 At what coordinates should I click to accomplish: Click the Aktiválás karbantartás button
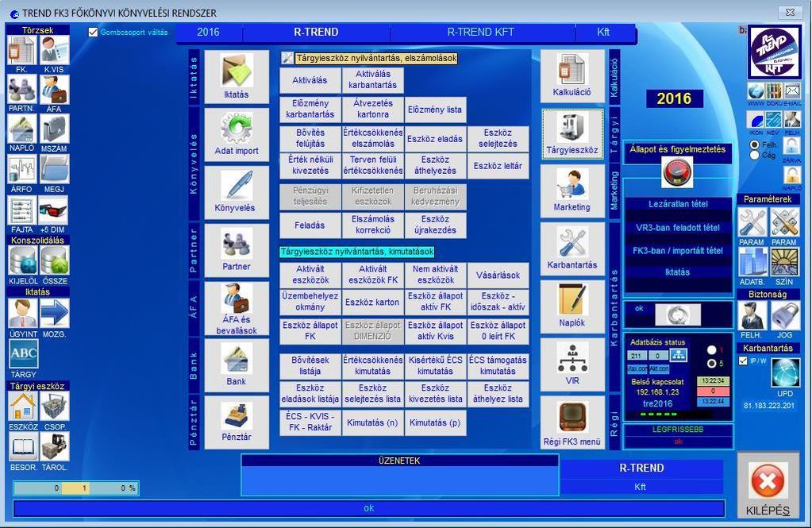tap(373, 80)
